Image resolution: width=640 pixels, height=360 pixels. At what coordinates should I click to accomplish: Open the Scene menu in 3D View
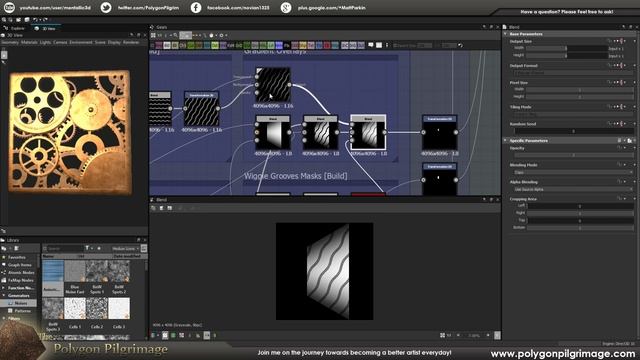pyautogui.click(x=100, y=42)
